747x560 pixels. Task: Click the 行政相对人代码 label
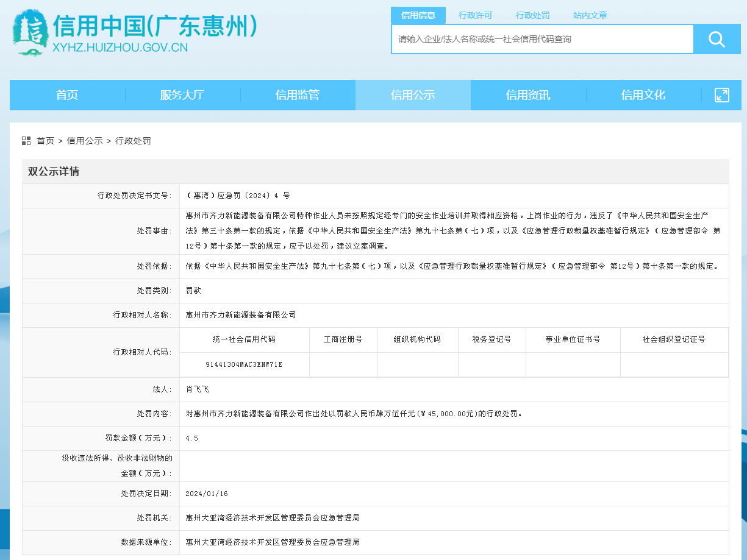click(x=142, y=352)
